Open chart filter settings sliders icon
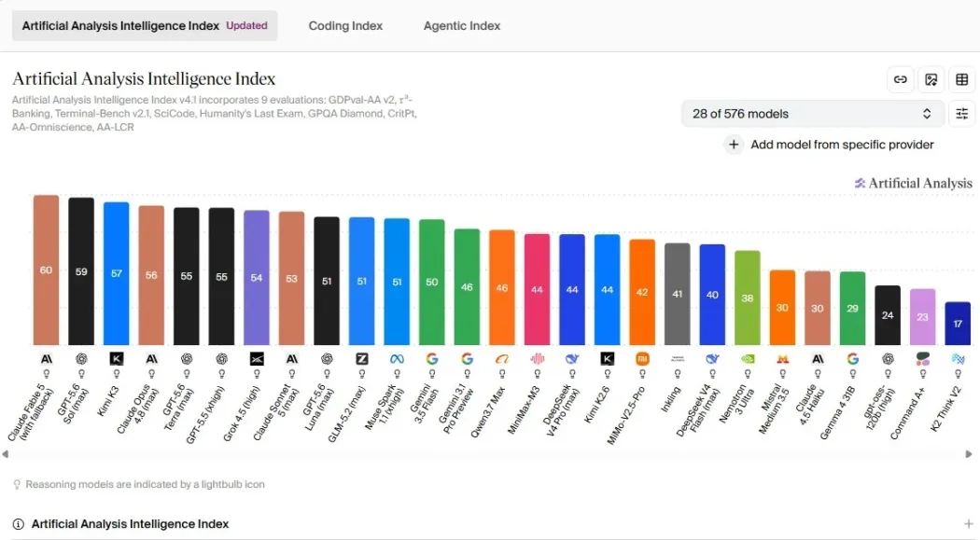980x540 pixels. click(x=962, y=114)
